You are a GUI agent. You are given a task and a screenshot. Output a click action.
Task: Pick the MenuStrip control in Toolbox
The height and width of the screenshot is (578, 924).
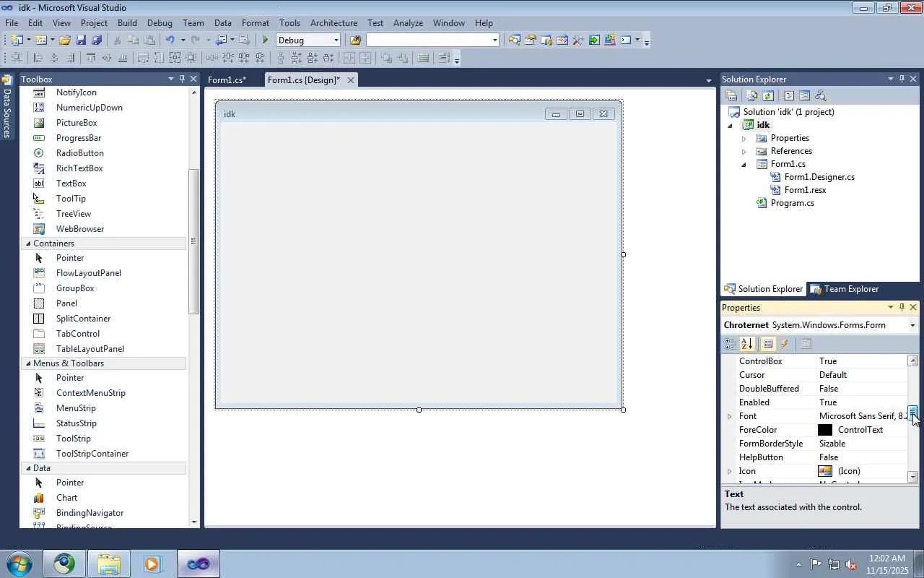point(76,408)
